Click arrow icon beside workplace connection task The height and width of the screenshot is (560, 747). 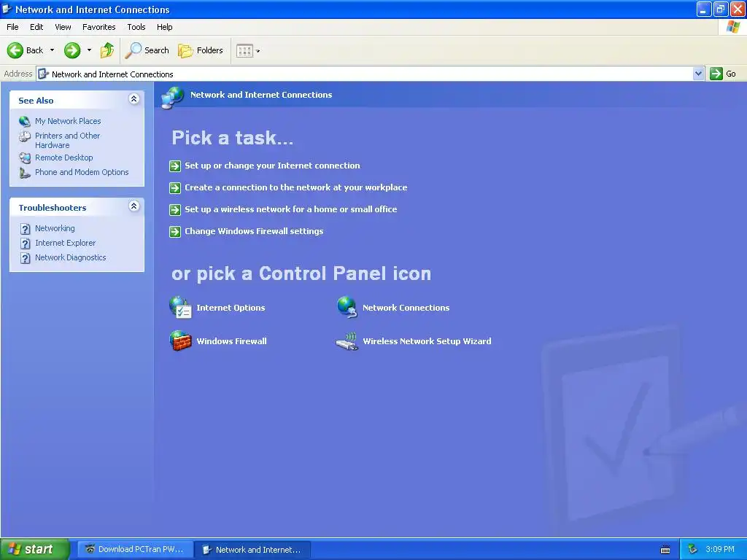pyautogui.click(x=175, y=187)
